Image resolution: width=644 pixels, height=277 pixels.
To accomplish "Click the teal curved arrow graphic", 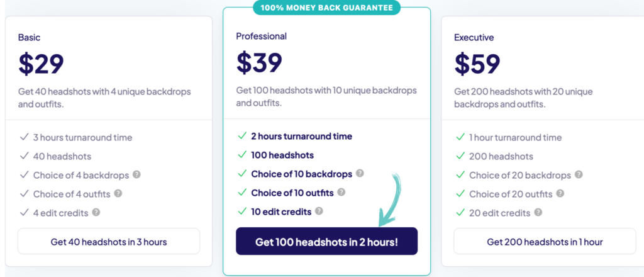I will [x=389, y=200].
